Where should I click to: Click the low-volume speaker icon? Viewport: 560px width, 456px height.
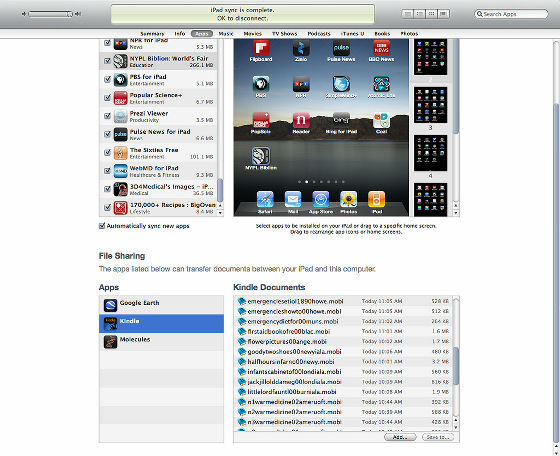pos(24,14)
